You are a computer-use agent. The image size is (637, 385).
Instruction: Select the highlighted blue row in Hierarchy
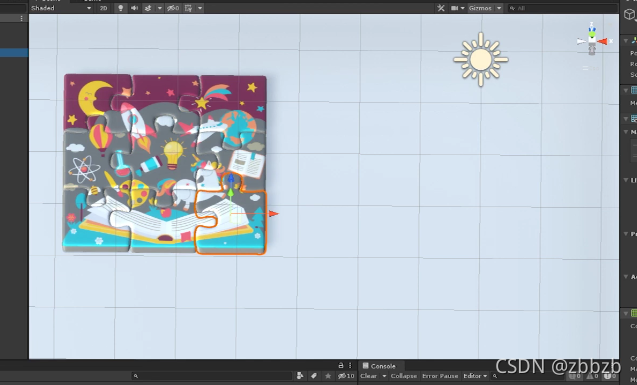pos(14,52)
